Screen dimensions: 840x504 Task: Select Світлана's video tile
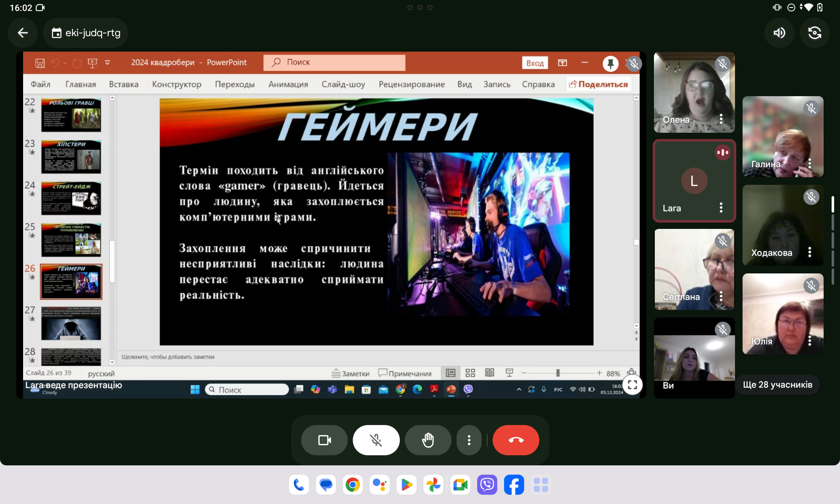694,269
